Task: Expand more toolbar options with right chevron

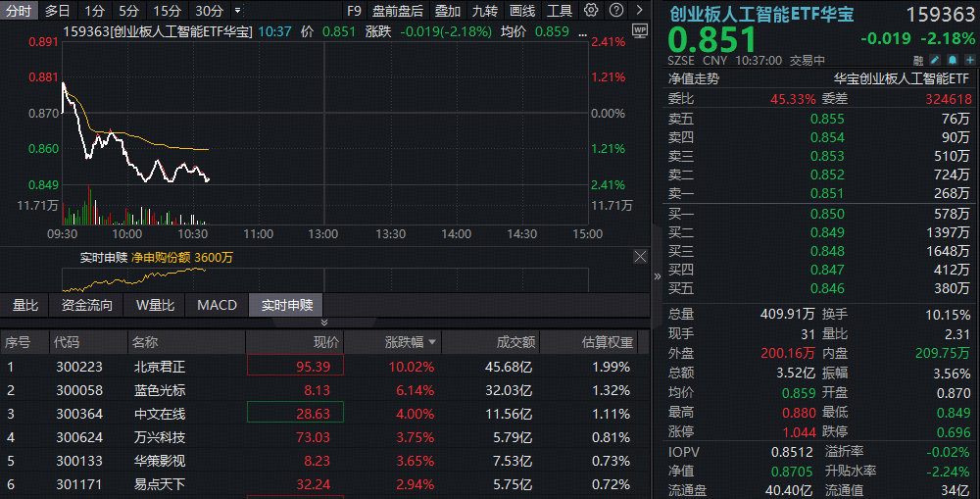Action: (x=638, y=11)
